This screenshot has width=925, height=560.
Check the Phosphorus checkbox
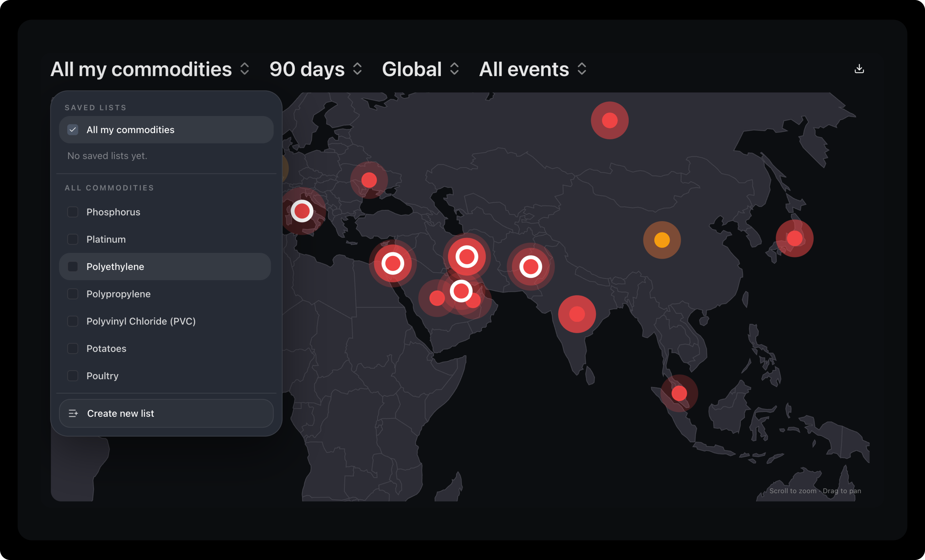[73, 212]
